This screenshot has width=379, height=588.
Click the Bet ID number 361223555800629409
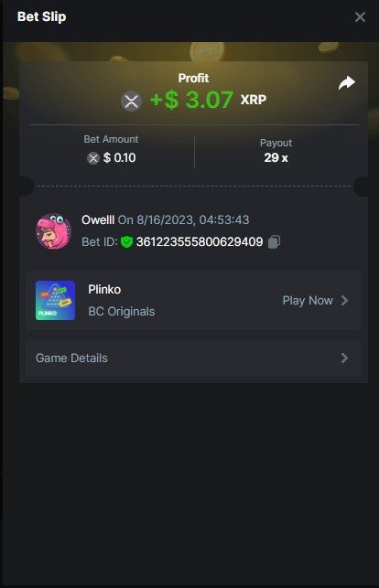(200, 241)
